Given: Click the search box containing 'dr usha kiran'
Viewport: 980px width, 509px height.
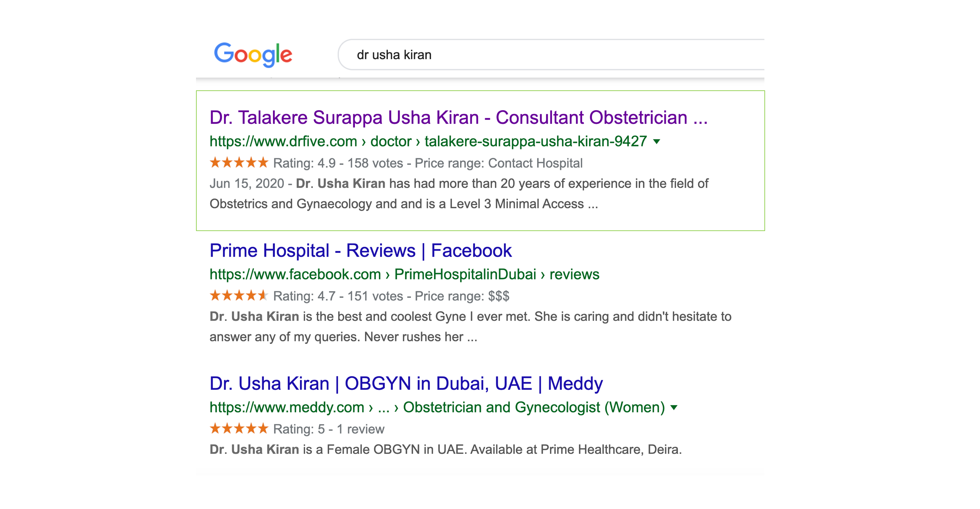Looking at the screenshot, I should click(x=551, y=54).
